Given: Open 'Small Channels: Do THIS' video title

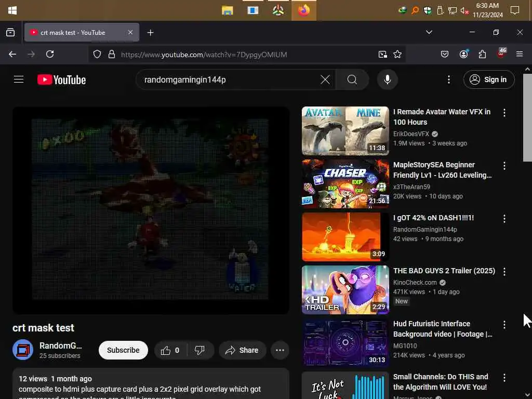Looking at the screenshot, I should tap(441, 382).
